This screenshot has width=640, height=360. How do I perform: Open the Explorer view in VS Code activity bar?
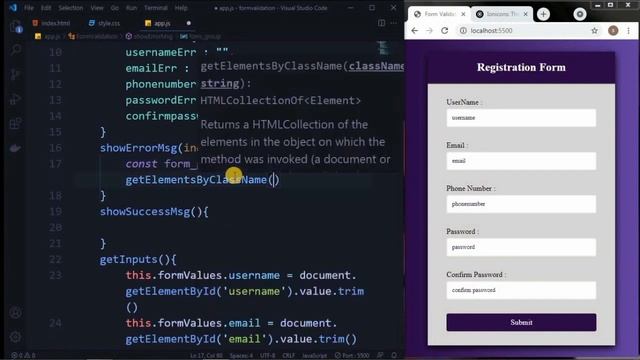pyautogui.click(x=16, y=27)
